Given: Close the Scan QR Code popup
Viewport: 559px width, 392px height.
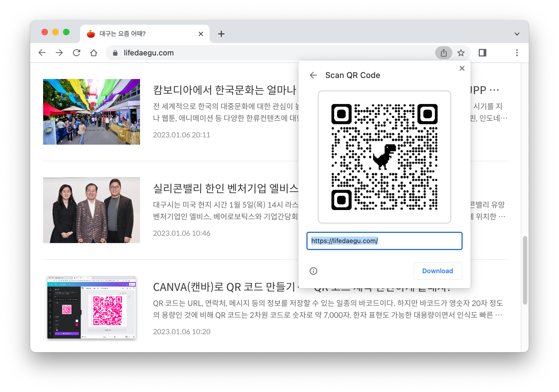Looking at the screenshot, I should [x=462, y=68].
